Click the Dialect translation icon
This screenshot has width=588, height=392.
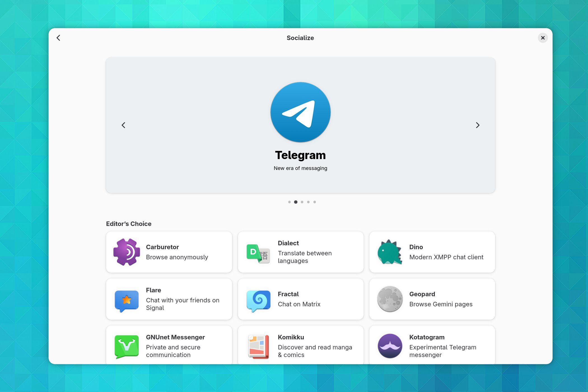click(x=258, y=253)
